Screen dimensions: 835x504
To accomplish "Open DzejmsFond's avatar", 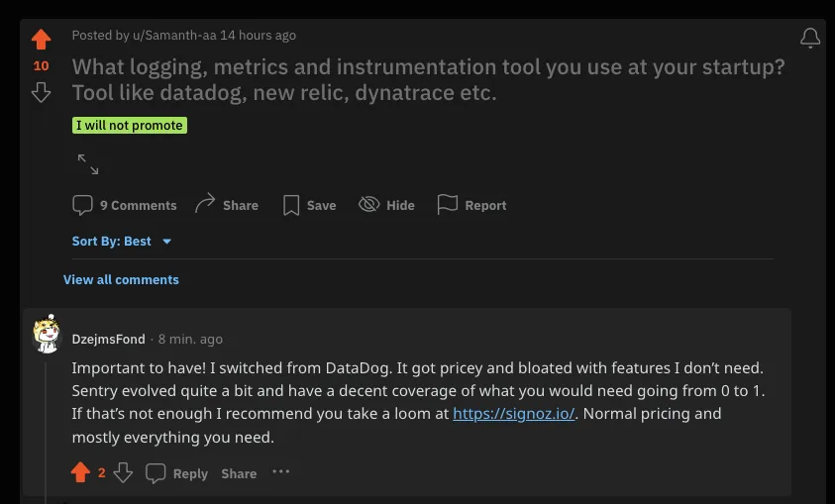I will 47,335.
